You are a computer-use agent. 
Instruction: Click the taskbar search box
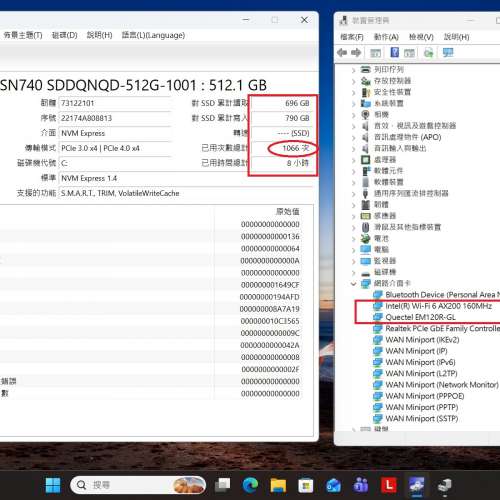(x=138, y=485)
